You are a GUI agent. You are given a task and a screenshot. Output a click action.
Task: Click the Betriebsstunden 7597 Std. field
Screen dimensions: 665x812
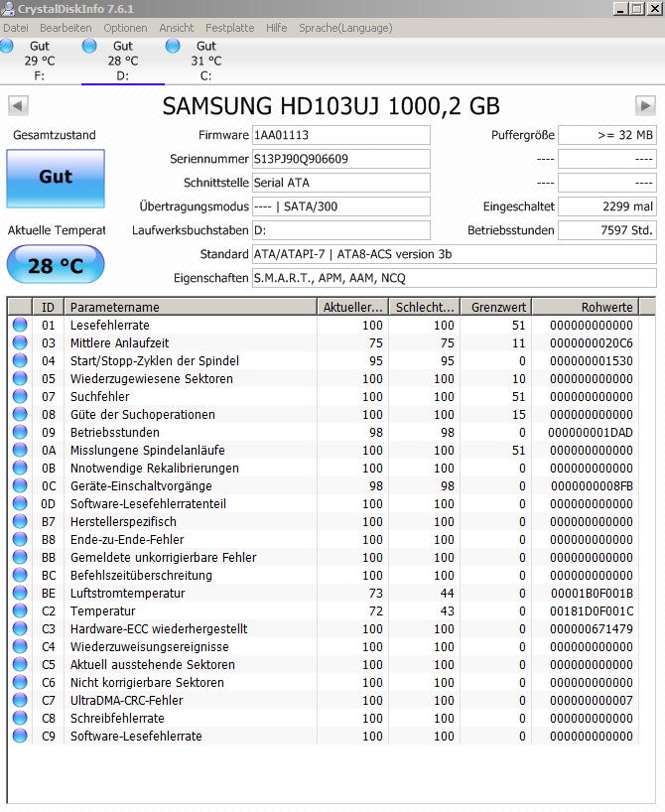click(x=607, y=230)
